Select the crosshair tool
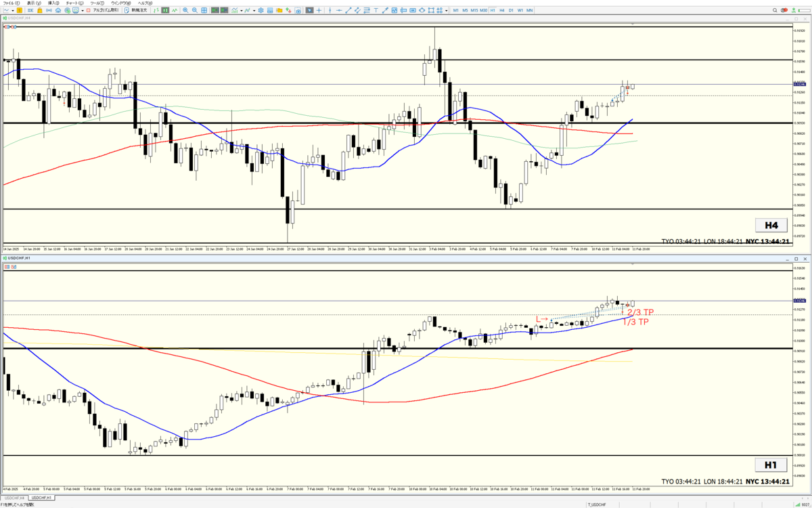The height and width of the screenshot is (508, 812). point(319,10)
